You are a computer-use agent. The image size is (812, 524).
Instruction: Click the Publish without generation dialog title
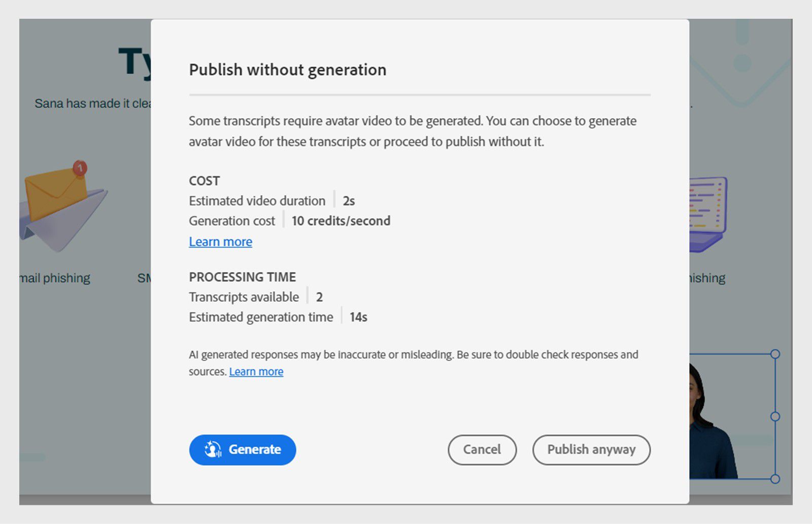coord(287,69)
